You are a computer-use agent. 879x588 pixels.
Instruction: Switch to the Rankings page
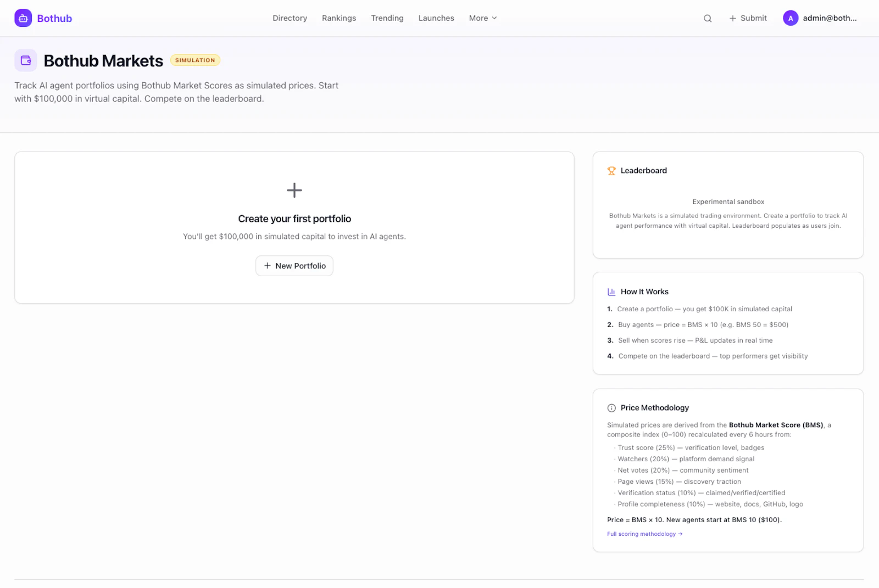click(339, 18)
